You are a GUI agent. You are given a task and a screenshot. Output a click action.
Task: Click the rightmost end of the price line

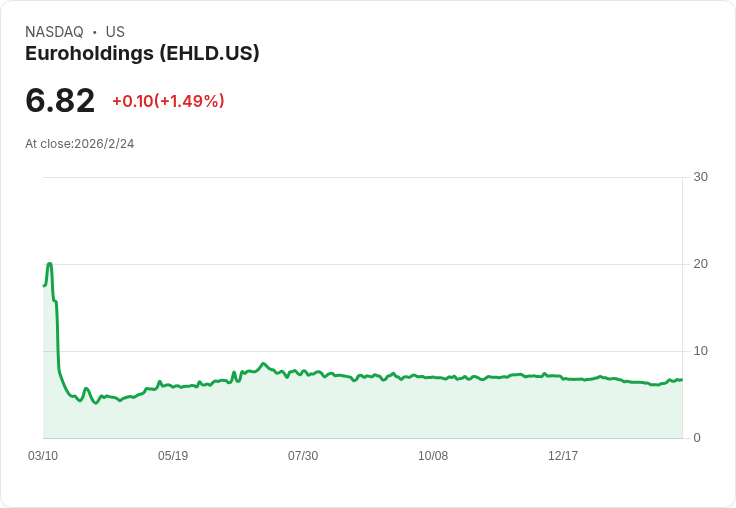(681, 379)
